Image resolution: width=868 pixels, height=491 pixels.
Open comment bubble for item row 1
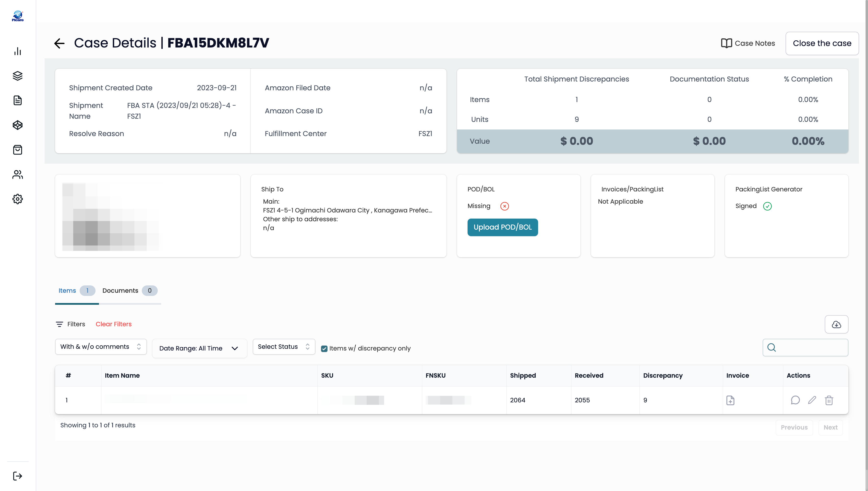point(795,400)
